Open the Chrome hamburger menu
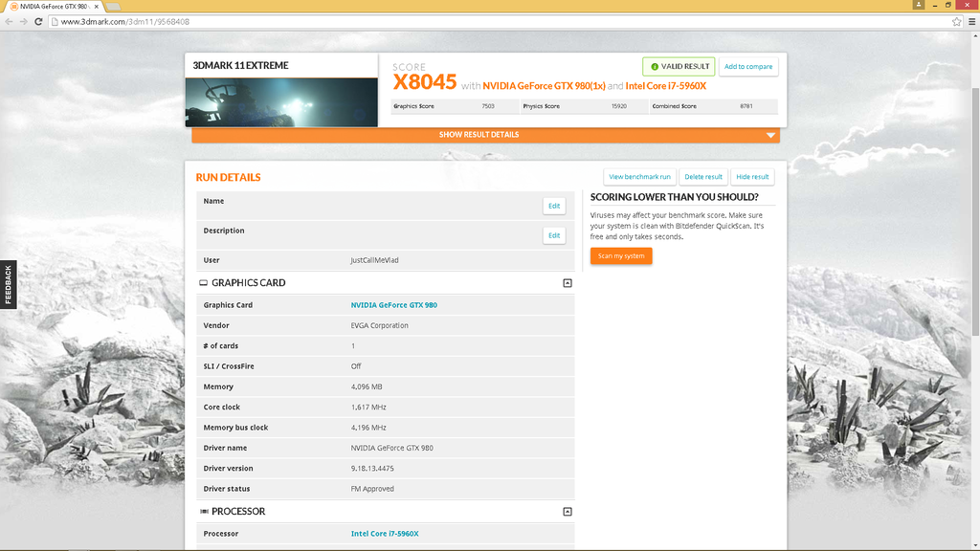This screenshot has height=551, width=980. [x=970, y=21]
